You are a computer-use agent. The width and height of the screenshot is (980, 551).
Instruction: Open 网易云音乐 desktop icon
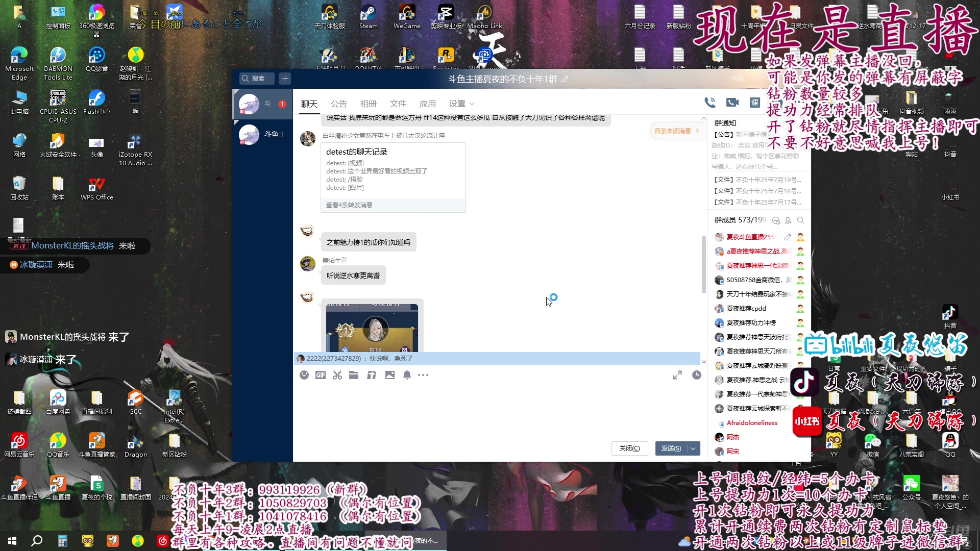click(19, 445)
